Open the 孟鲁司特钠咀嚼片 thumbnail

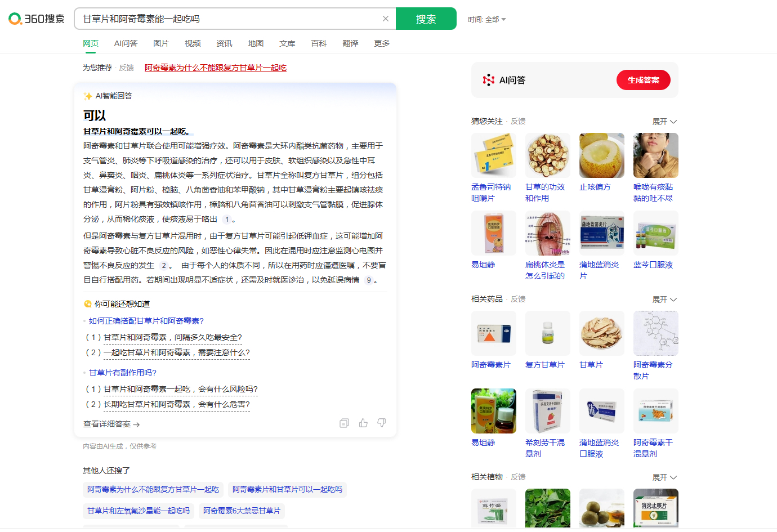pyautogui.click(x=494, y=155)
